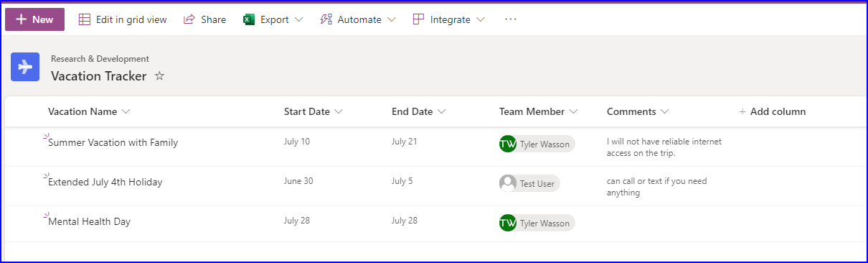Viewport: 868px width, 263px height.
Task: Click the 'can call or text' comment
Action: click(x=657, y=186)
